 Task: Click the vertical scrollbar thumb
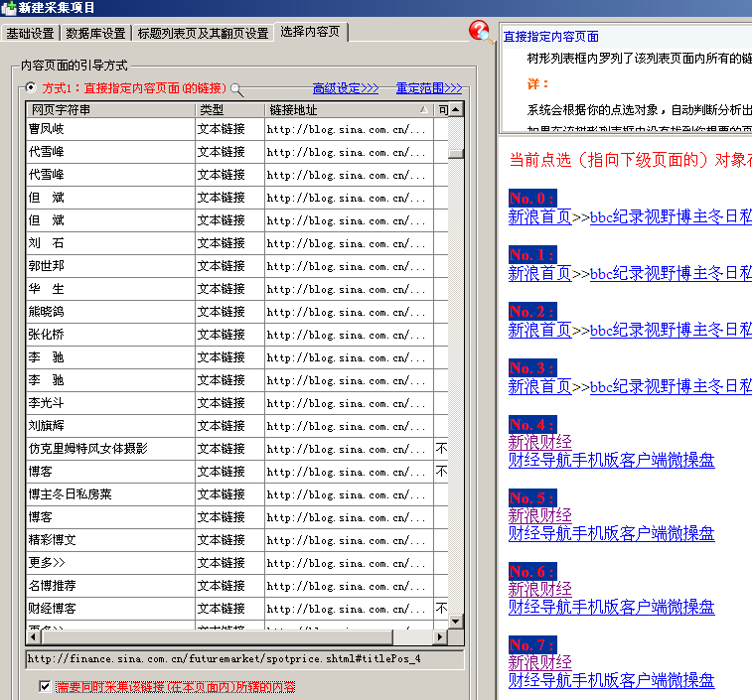456,153
